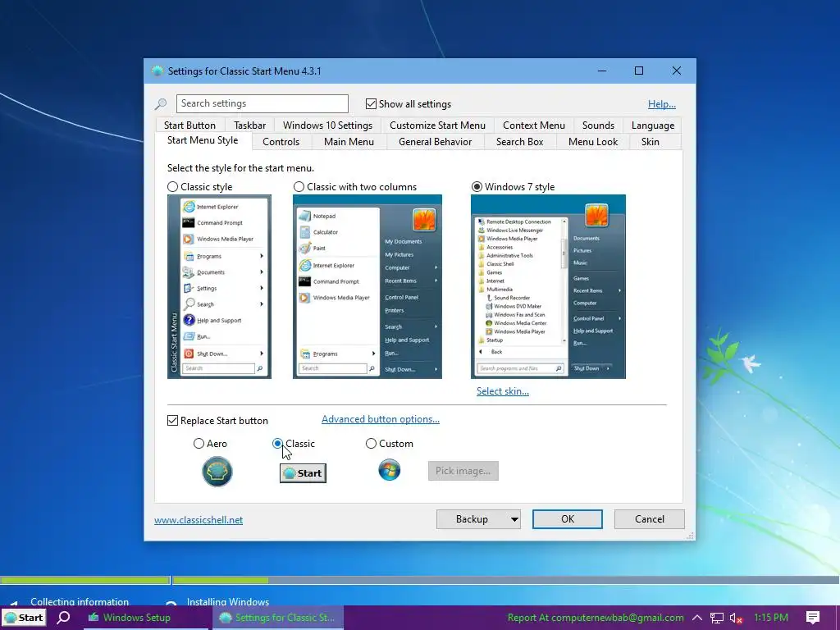Switch to the Start Button tab
This screenshot has width=840, height=630.
tap(189, 126)
